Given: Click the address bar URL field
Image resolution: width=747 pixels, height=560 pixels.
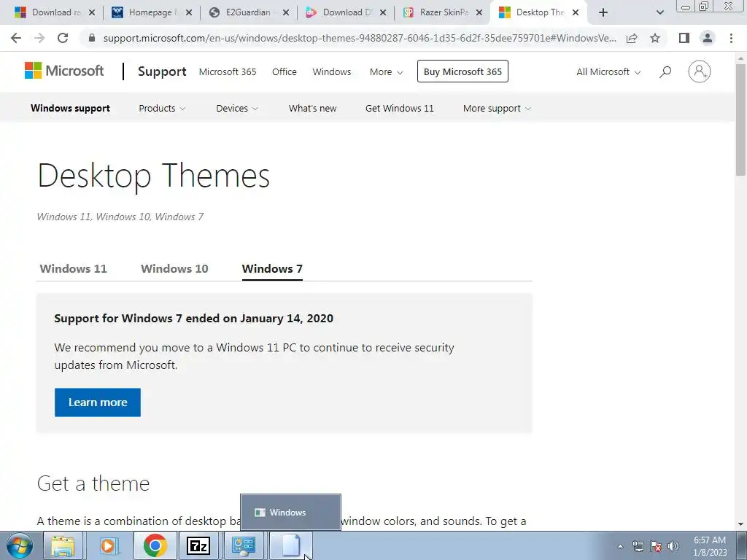Looking at the screenshot, I should coord(360,38).
